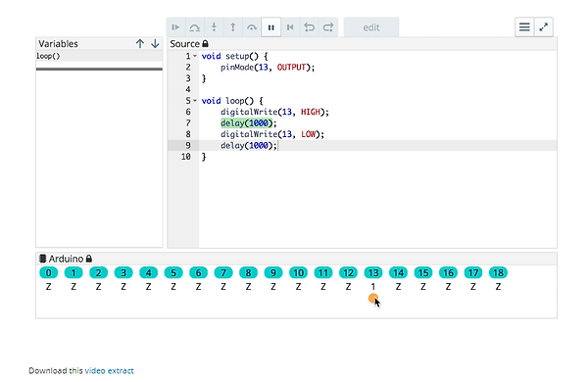
Task: Click Arduino pin 4
Action: tap(149, 272)
